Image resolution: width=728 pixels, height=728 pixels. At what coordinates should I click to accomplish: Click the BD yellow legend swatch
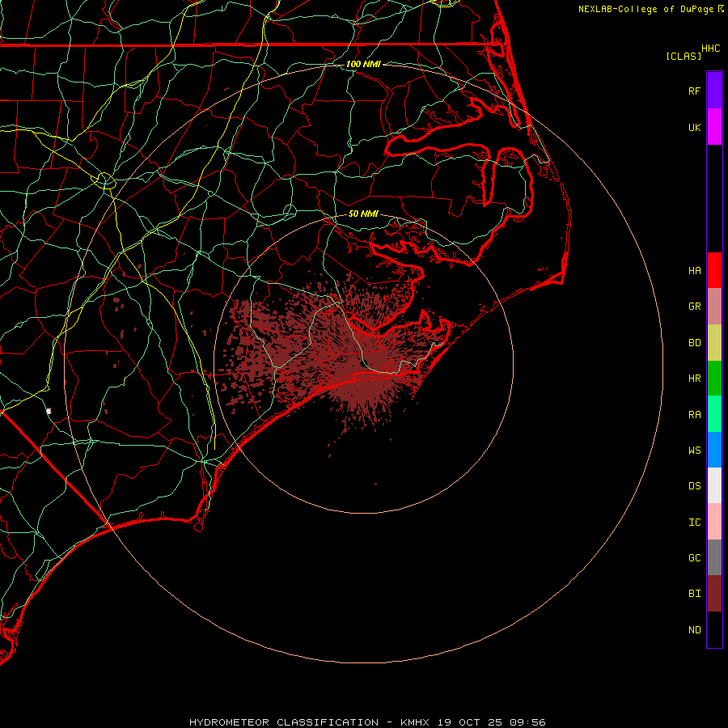click(714, 343)
